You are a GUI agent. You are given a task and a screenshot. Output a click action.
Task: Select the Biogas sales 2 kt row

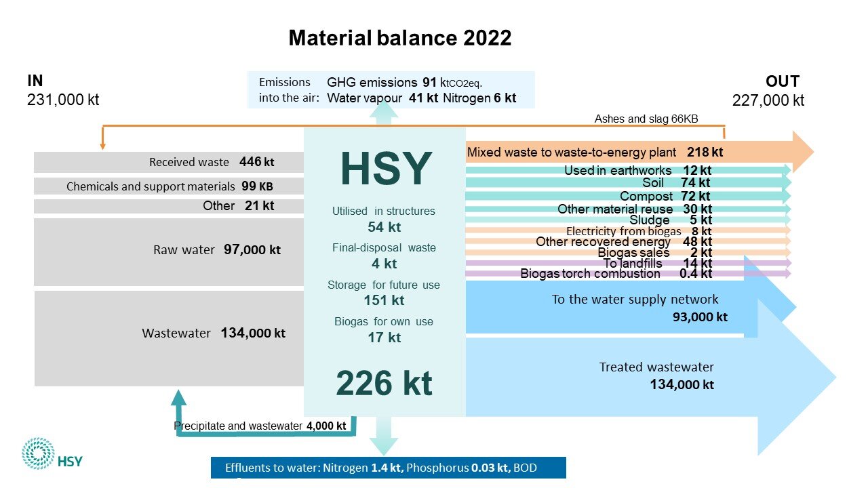coord(628,253)
